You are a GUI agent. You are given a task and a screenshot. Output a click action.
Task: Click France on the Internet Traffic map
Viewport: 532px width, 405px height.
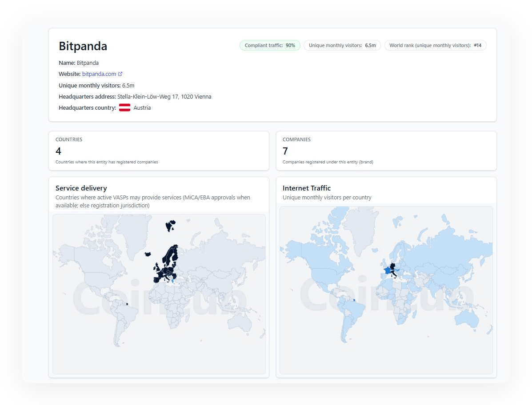coord(388,270)
